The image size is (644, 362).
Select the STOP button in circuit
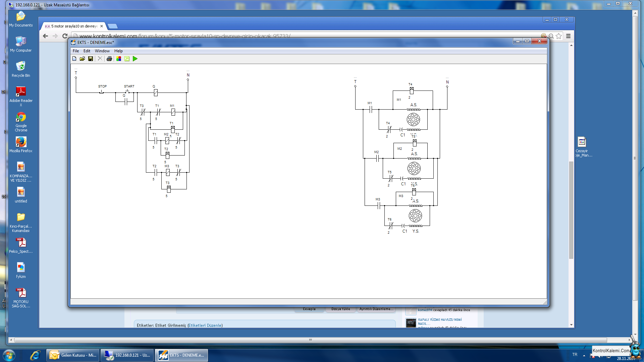102,92
